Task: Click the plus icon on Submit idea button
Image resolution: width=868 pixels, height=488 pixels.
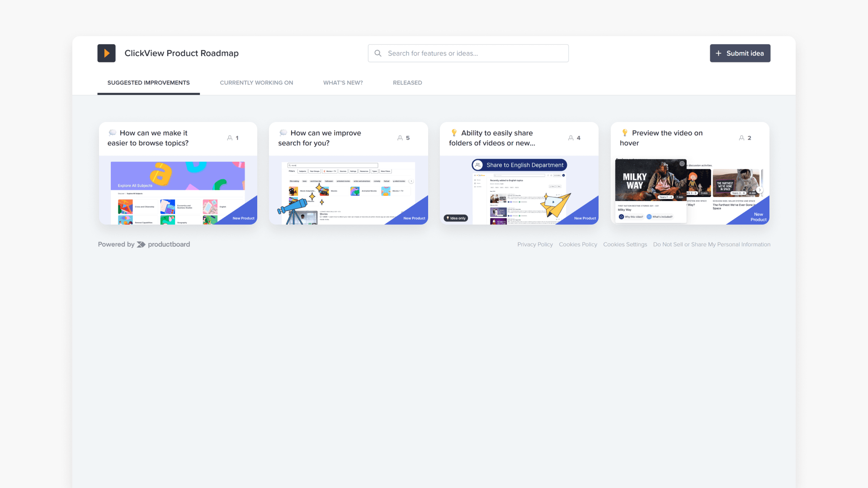Action: tap(718, 53)
